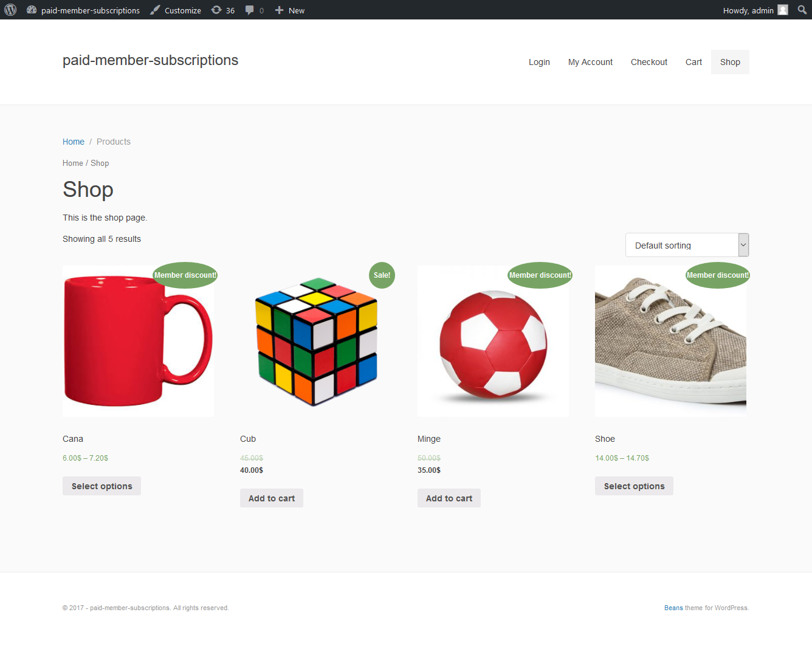This screenshot has height=646, width=812.
Task: Expand the Default sorting dropdown
Action: [687, 246]
